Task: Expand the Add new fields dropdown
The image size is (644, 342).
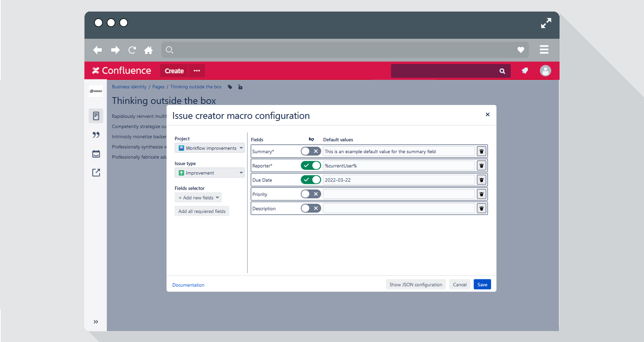Action: coord(198,198)
